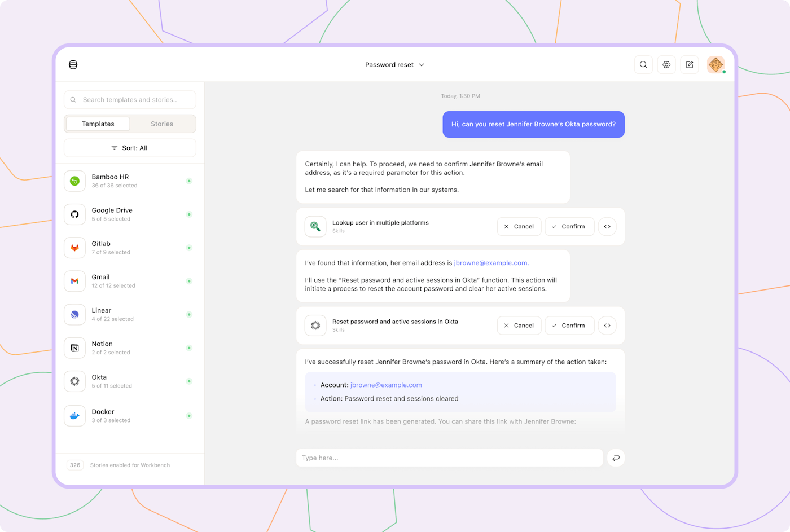790x532 pixels.
Task: Expand the Password reset title dropdown
Action: [394, 65]
